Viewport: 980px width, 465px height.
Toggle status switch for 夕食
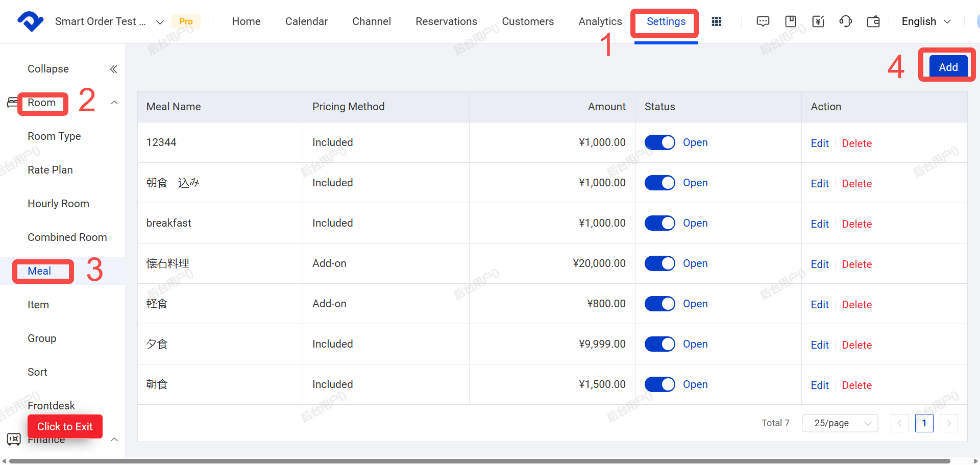coord(660,344)
